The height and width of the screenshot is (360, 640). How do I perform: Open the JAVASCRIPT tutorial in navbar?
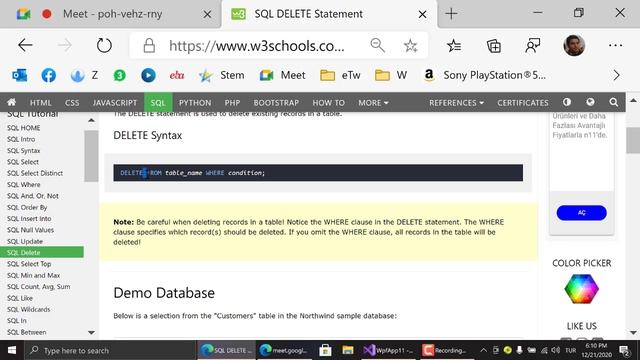pyautogui.click(x=115, y=103)
